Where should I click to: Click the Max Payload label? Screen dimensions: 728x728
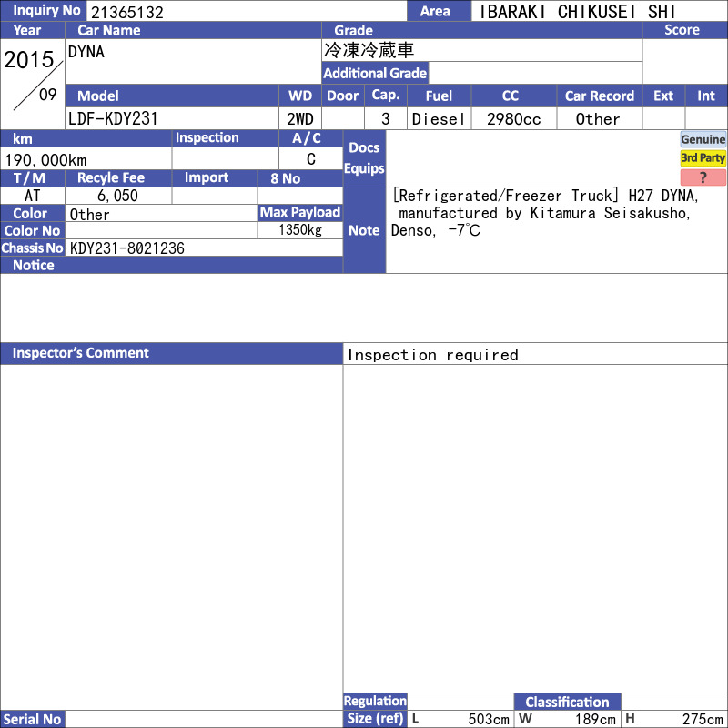click(x=300, y=212)
